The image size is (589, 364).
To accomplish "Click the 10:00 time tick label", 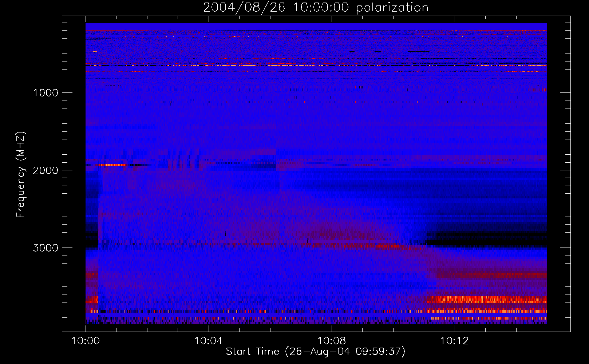I will [86, 341].
